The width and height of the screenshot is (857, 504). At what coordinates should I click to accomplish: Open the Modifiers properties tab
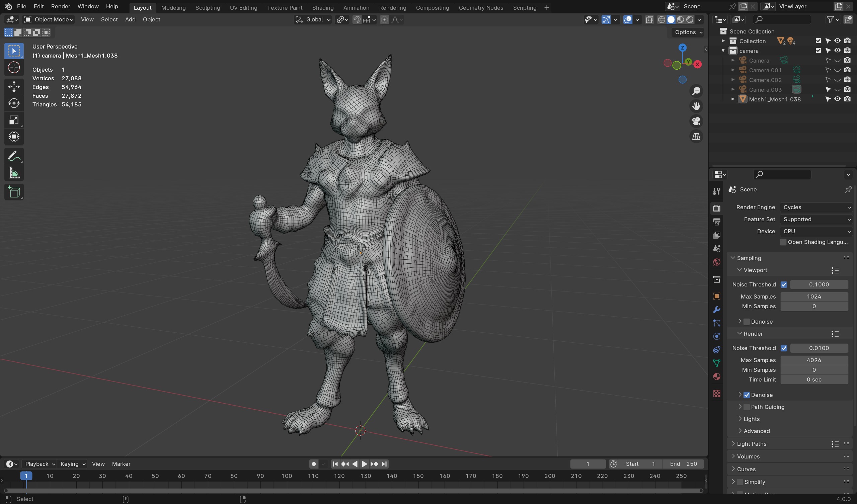coord(716,310)
